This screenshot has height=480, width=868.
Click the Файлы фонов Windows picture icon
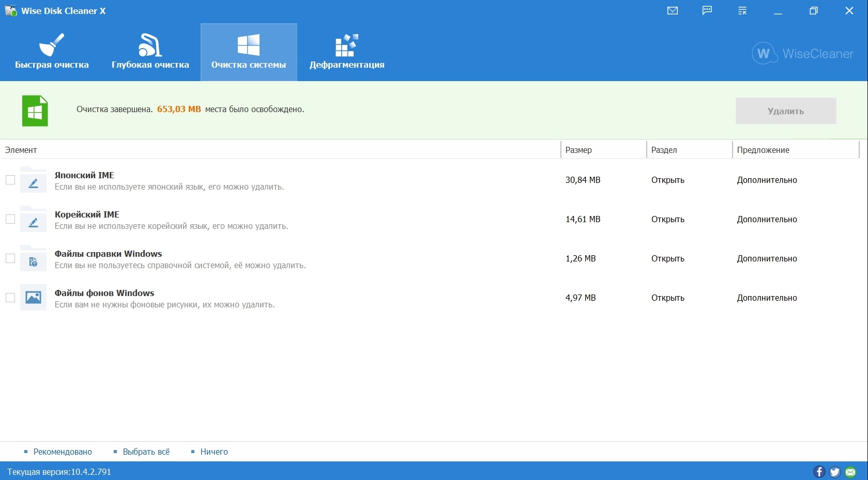(x=33, y=298)
